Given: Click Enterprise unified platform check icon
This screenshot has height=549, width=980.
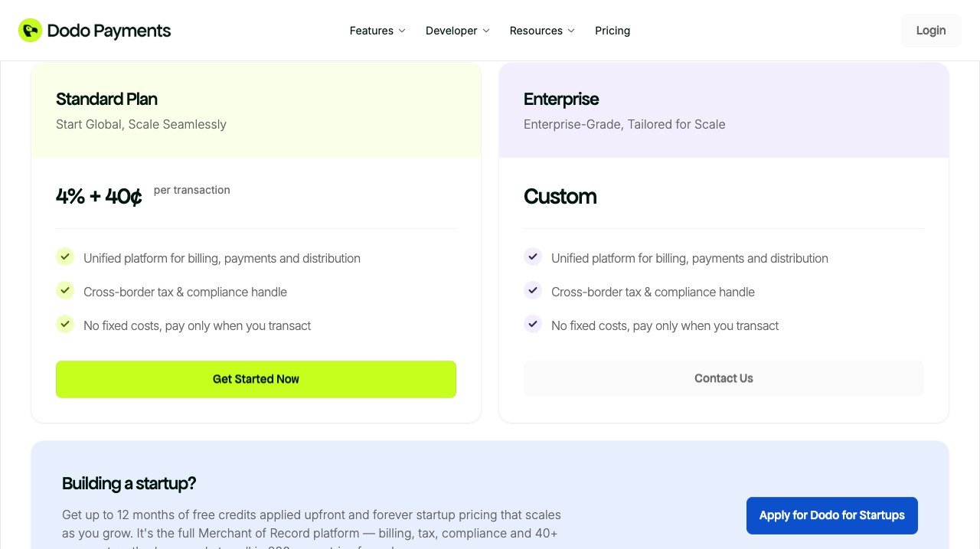Looking at the screenshot, I should tap(533, 257).
